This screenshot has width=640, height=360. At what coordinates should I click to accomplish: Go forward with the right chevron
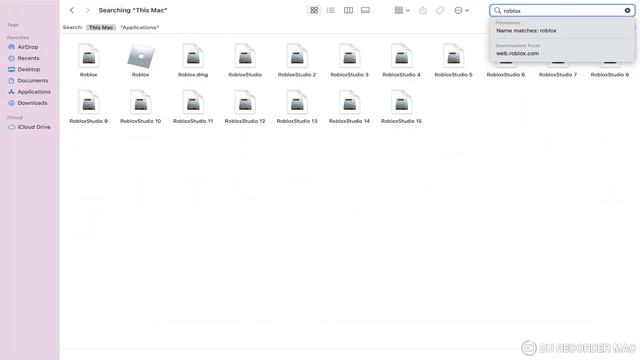[88, 10]
